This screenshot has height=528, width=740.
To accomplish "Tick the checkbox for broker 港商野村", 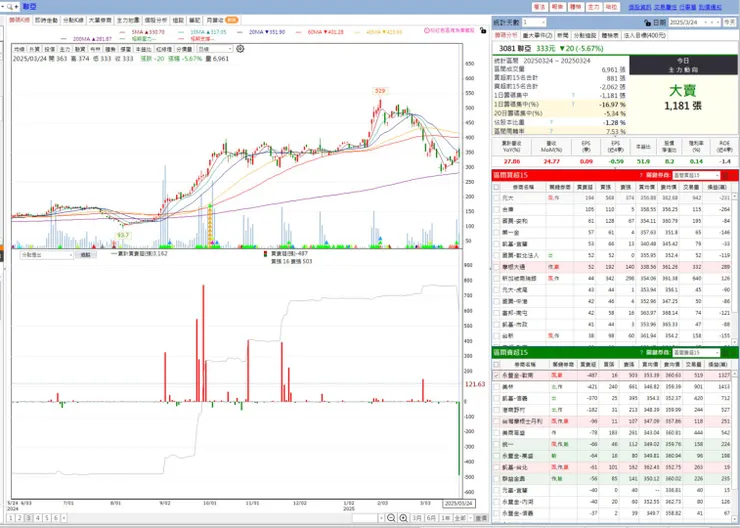I will (x=496, y=410).
